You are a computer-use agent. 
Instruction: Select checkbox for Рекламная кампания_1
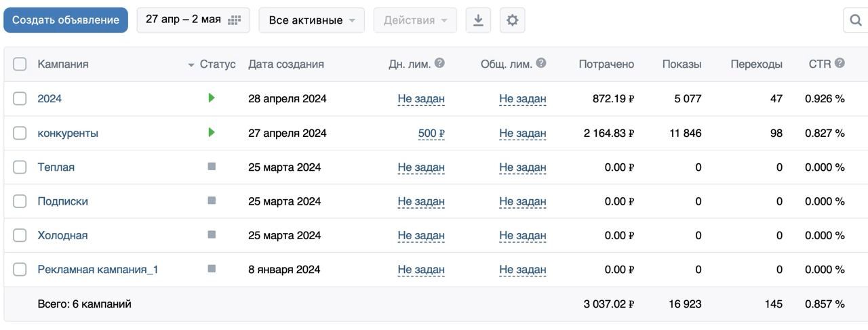click(x=20, y=270)
